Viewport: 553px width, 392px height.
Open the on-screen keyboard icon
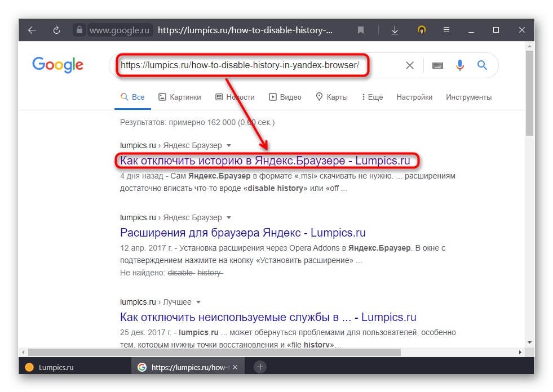click(x=437, y=65)
